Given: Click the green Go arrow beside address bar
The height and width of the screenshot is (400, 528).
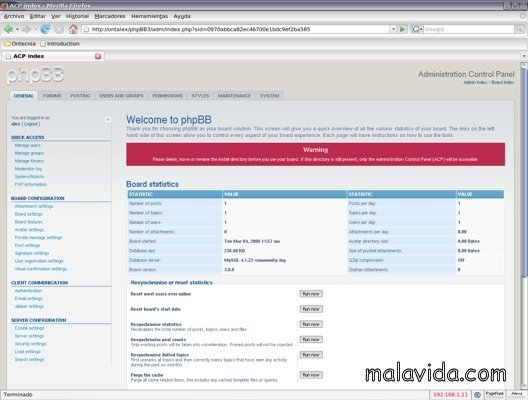Looking at the screenshot, I should click(402, 29).
